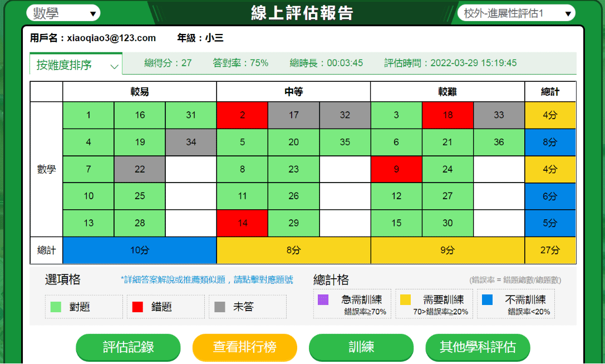Screen dimensions: 605x364
Task: Open unanswered question number 34
Action: click(x=191, y=142)
